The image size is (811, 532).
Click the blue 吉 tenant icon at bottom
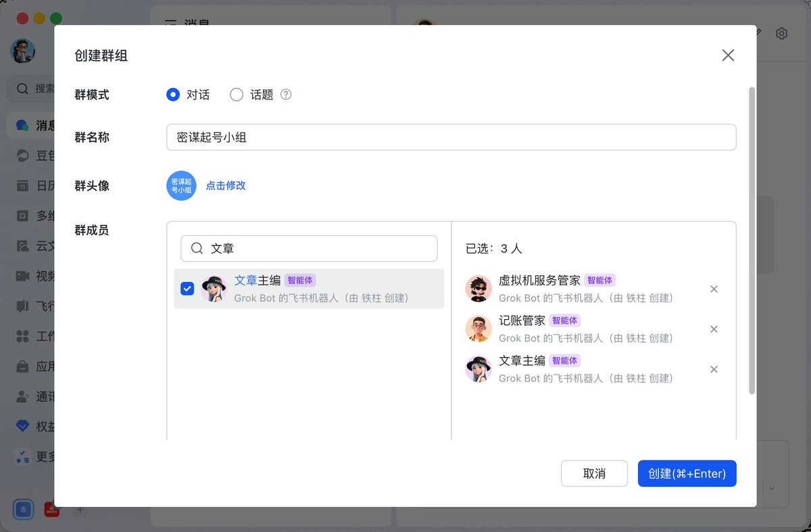tap(24, 510)
